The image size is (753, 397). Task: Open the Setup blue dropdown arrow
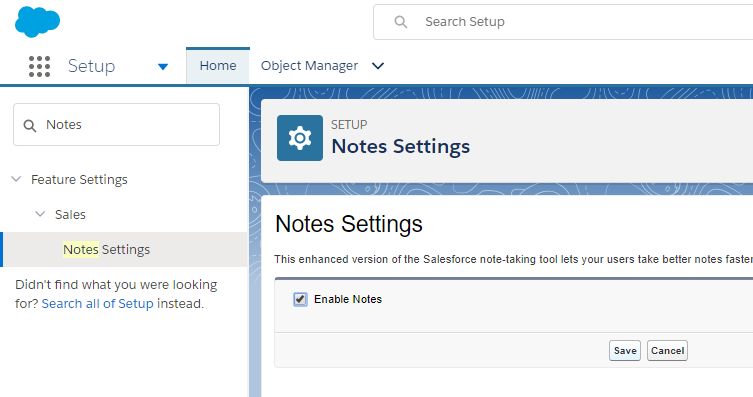coord(163,67)
